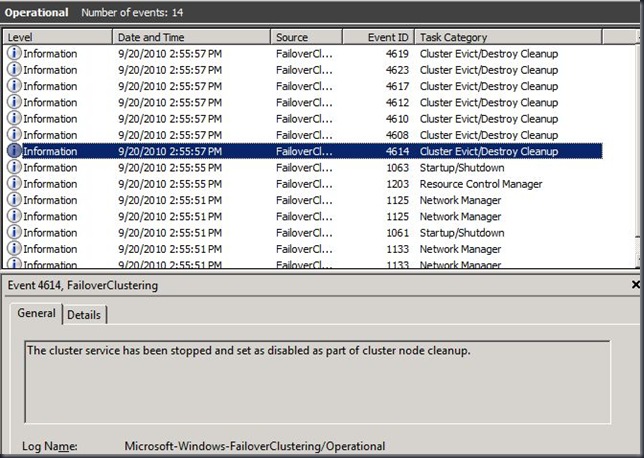This screenshot has width=644, height=458.
Task: Switch to the Details tab
Action: 84,315
